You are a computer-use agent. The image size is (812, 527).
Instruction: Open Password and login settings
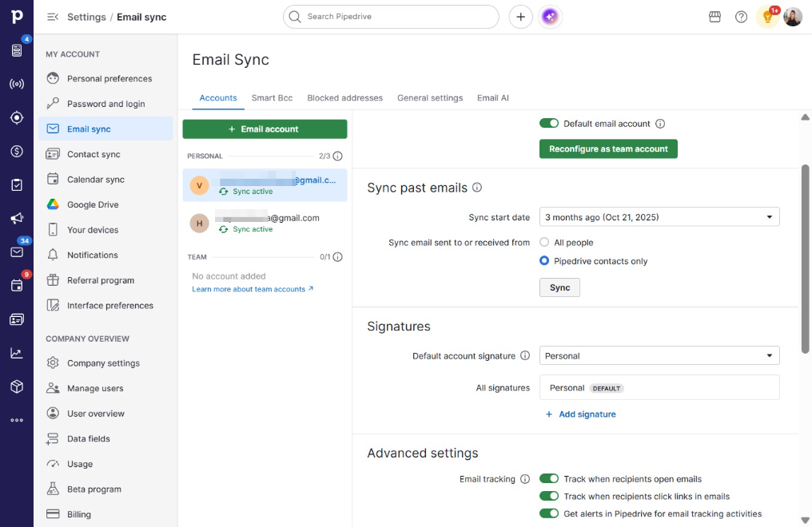105,104
